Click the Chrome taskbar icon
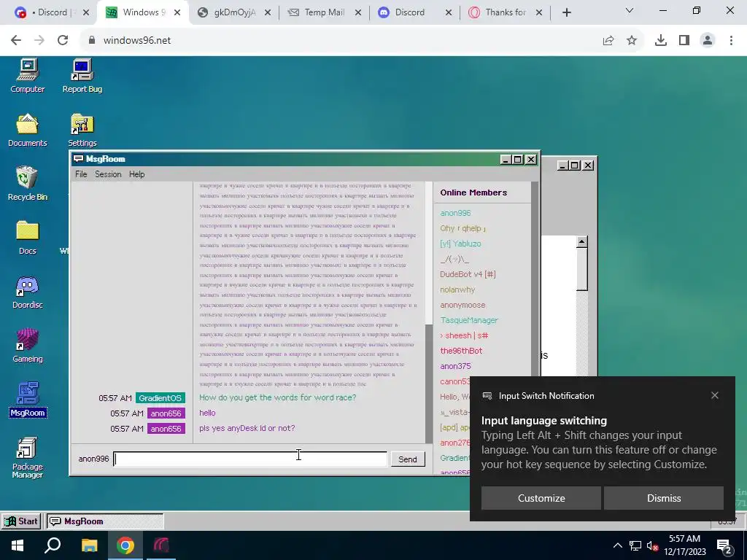 (x=125, y=545)
